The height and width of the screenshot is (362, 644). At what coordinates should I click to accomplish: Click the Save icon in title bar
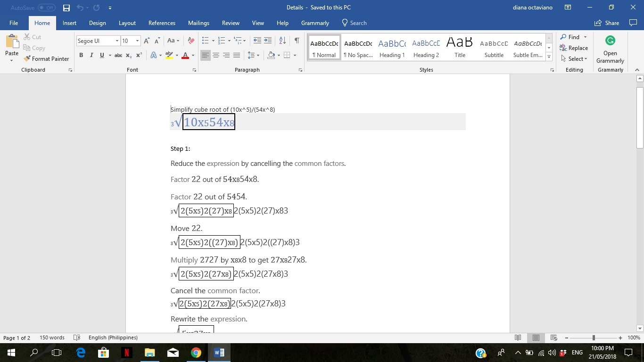point(66,8)
